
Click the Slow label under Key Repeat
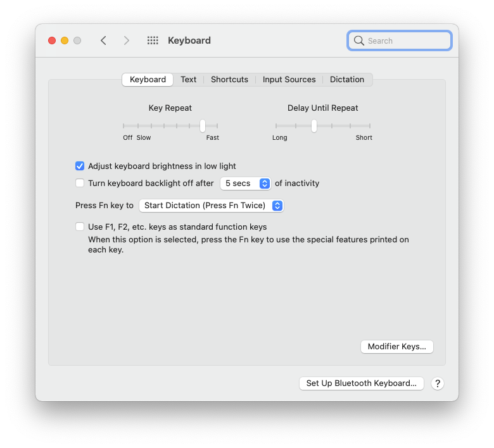click(x=144, y=137)
